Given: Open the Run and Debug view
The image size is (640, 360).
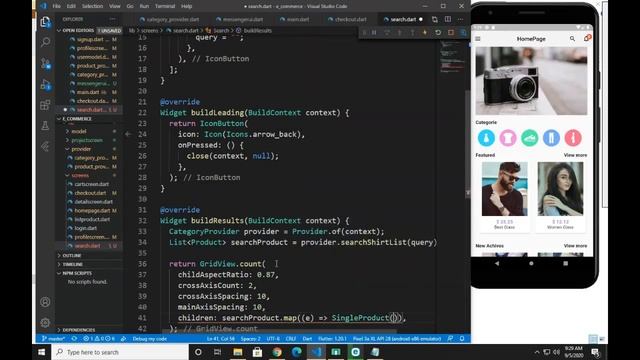Looking at the screenshot, I should [45, 84].
